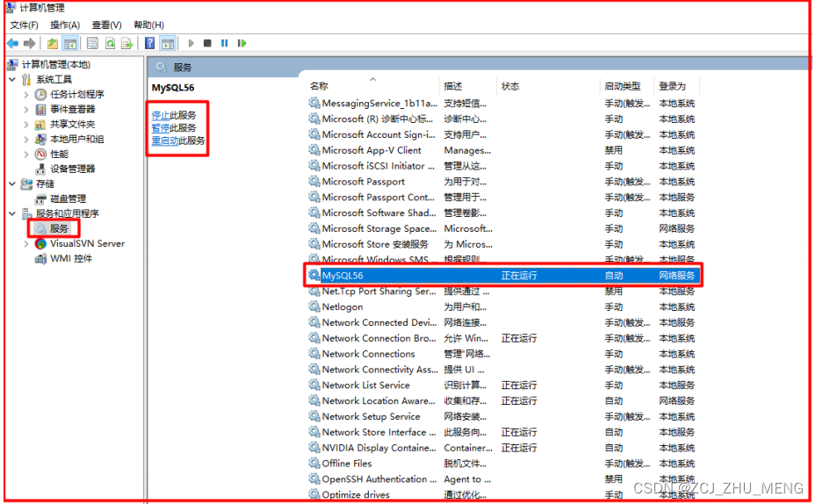Select 性能 monitor icon in tree
Viewport: 816px width, 504px height.
[x=40, y=155]
